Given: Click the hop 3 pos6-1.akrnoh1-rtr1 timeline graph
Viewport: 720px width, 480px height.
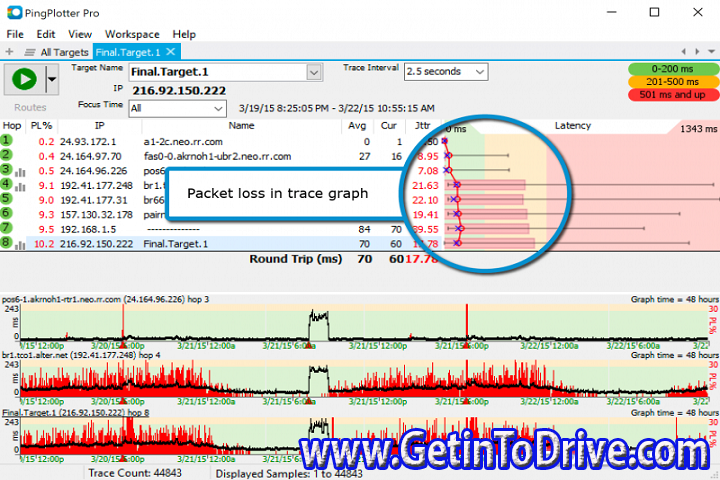Looking at the screenshot, I should point(363,322).
